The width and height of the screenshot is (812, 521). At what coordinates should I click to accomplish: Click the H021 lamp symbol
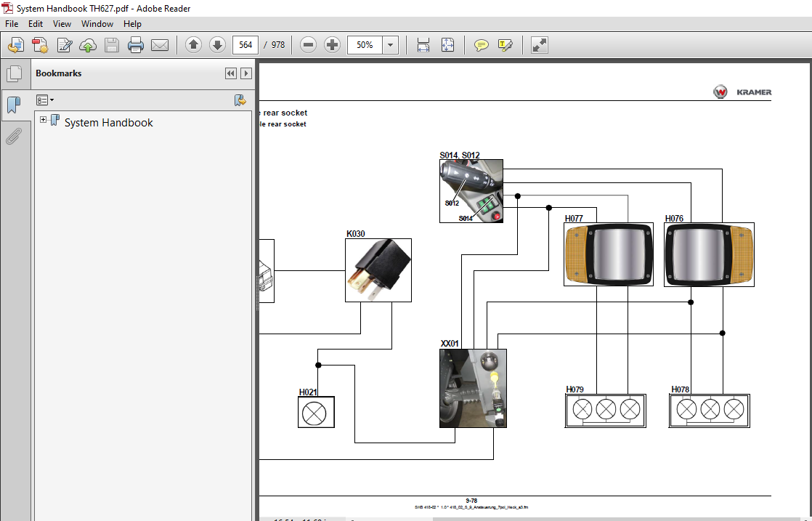tap(316, 412)
